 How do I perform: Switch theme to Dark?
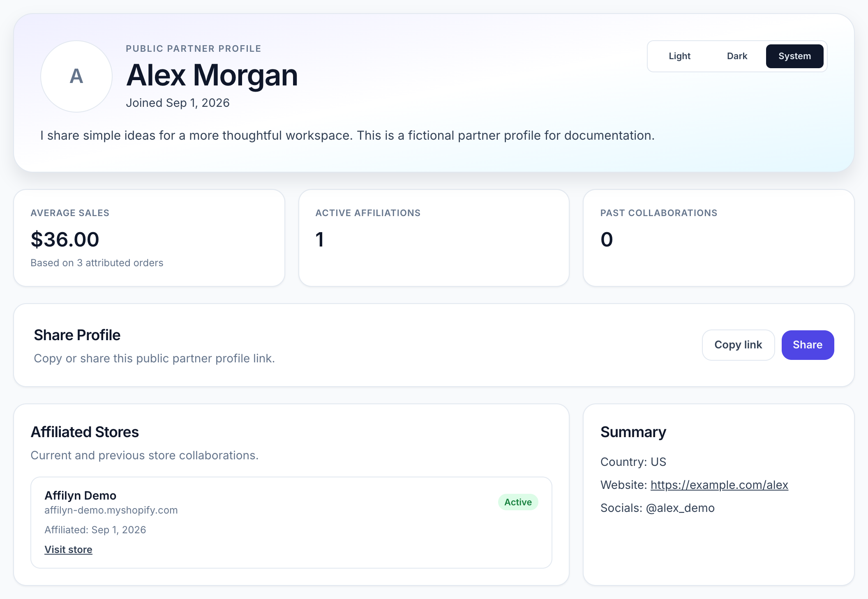click(737, 56)
